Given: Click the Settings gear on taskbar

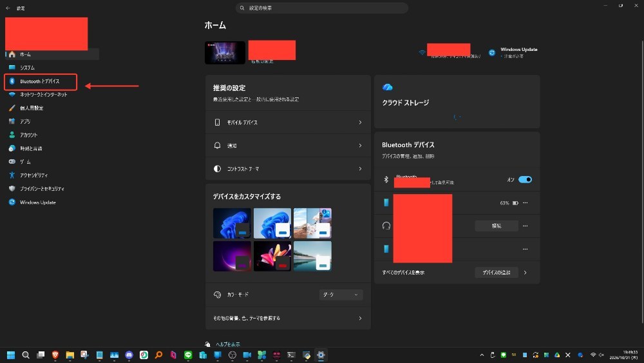Looking at the screenshot, I should pyautogui.click(x=321, y=355).
